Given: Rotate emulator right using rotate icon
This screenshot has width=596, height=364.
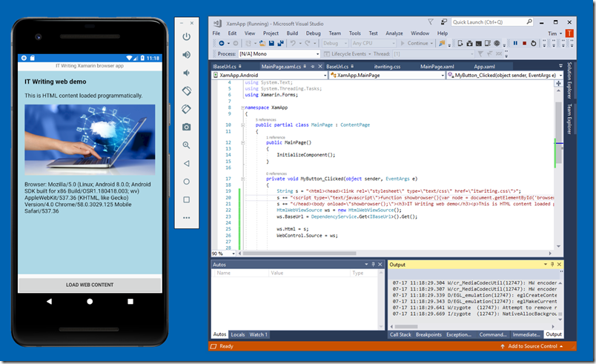Looking at the screenshot, I should pyautogui.click(x=186, y=109).
